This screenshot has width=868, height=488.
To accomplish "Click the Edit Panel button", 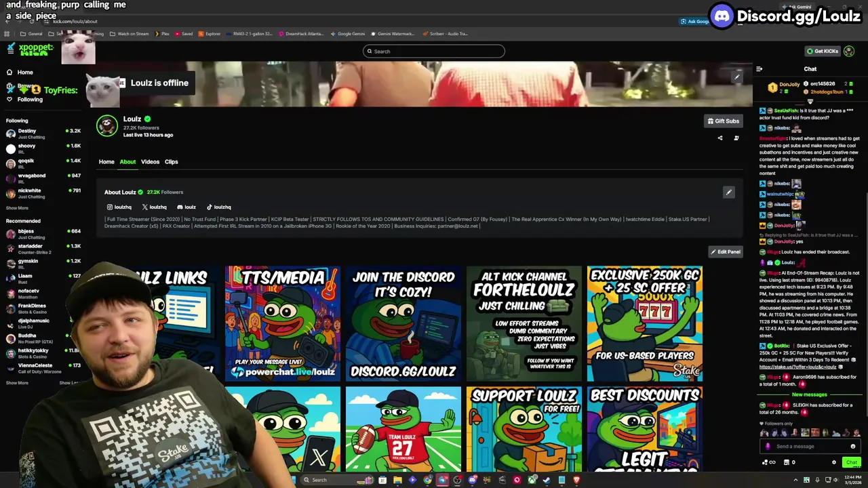I will pos(726,251).
